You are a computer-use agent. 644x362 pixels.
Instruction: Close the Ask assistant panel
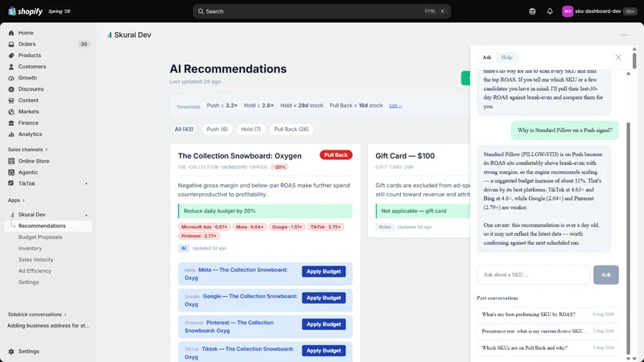pos(618,57)
